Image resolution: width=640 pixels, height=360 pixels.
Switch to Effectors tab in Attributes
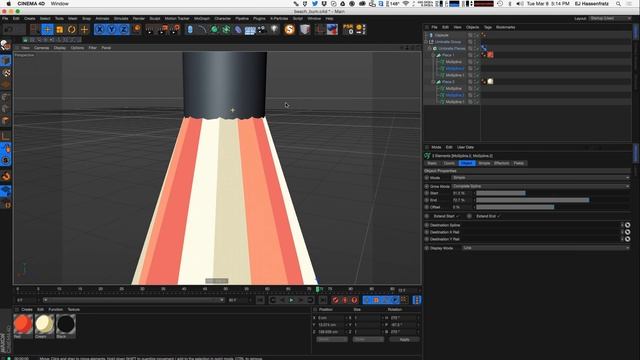coord(502,163)
